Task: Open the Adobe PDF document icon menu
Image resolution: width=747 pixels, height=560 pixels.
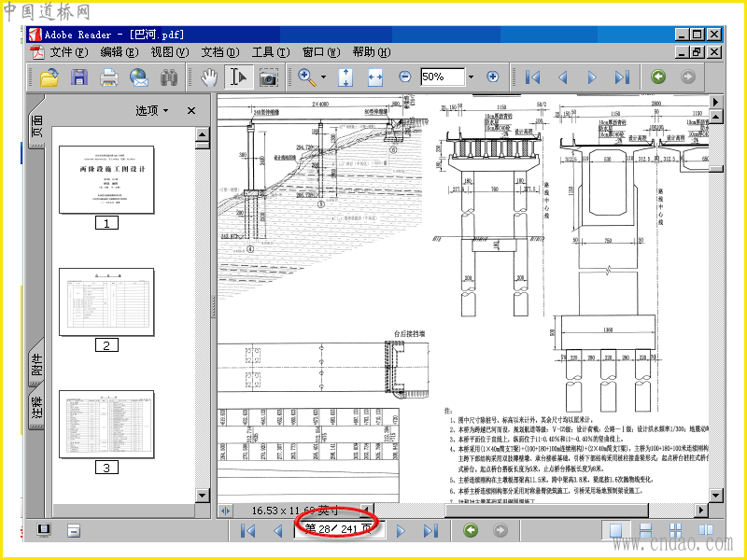Action: point(36,52)
